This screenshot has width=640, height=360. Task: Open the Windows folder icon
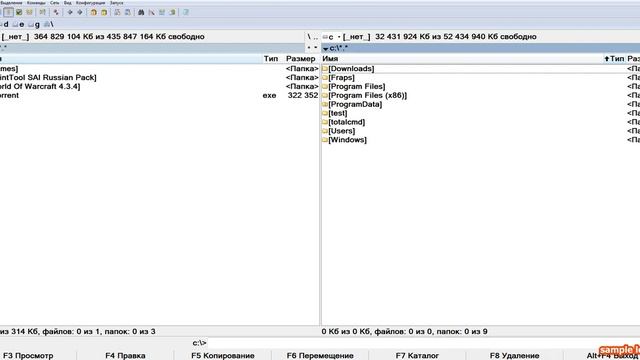(x=325, y=140)
